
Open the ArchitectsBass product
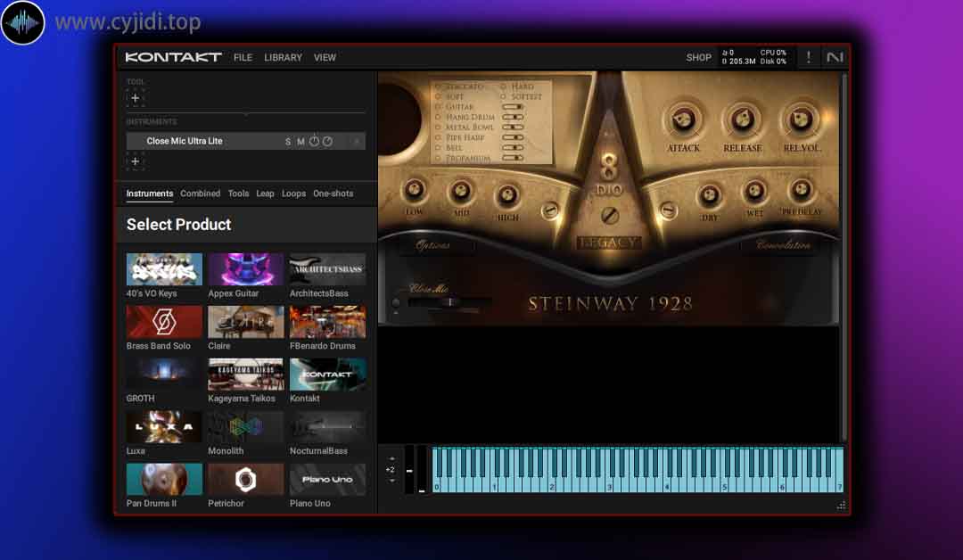pos(327,269)
